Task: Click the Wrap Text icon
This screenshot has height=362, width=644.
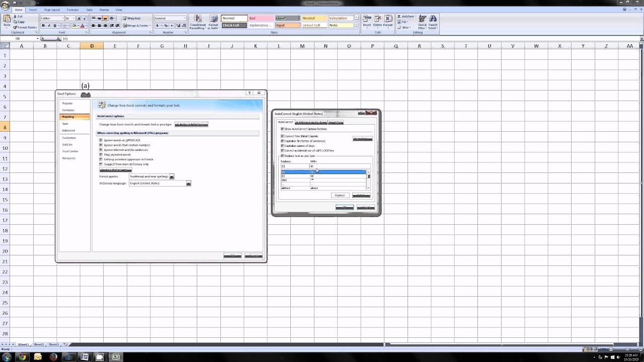Action: pyautogui.click(x=125, y=19)
